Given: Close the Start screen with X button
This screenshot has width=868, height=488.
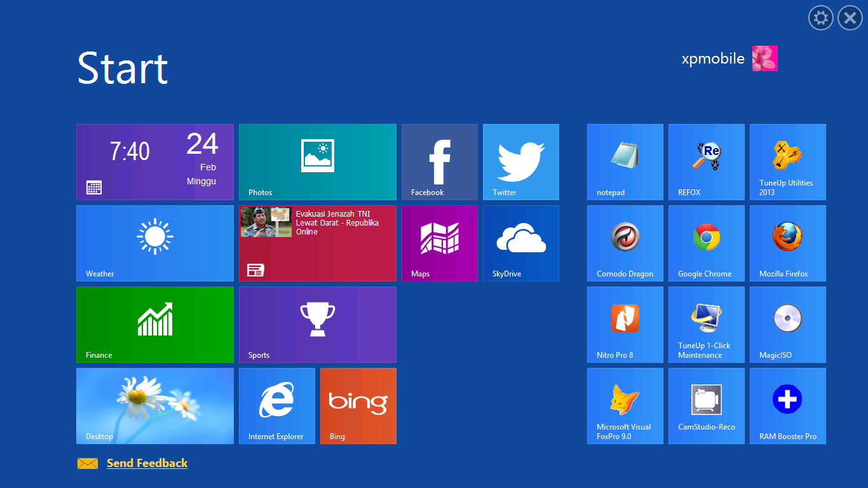Looking at the screenshot, I should coord(850,18).
